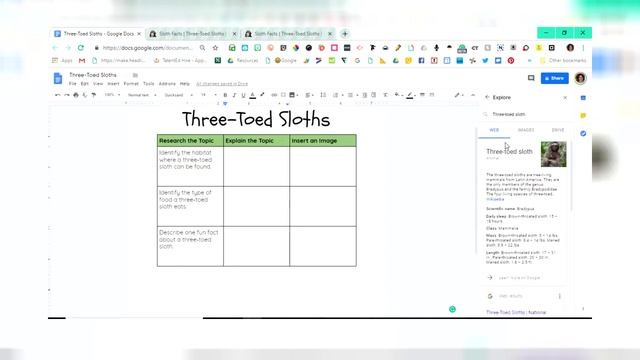Open the font family dropdown
Image resolution: width=640 pixels, height=360 pixels.
point(178,95)
